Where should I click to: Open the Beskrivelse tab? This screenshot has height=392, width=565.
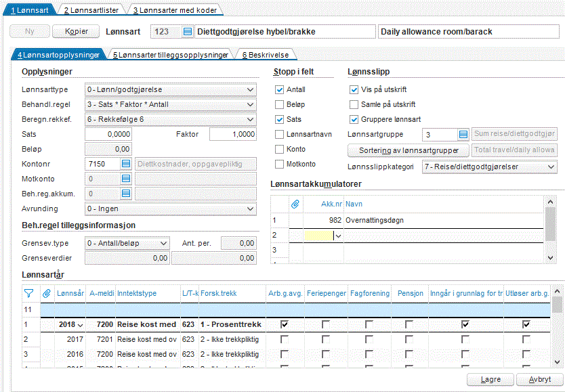[x=266, y=55]
